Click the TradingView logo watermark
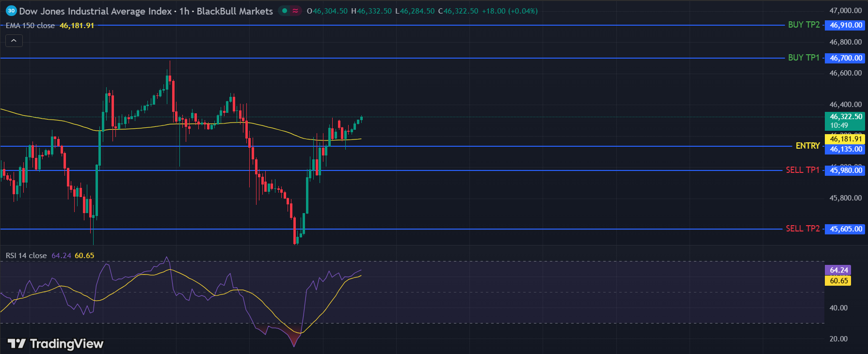This screenshot has width=868, height=354. 56,344
